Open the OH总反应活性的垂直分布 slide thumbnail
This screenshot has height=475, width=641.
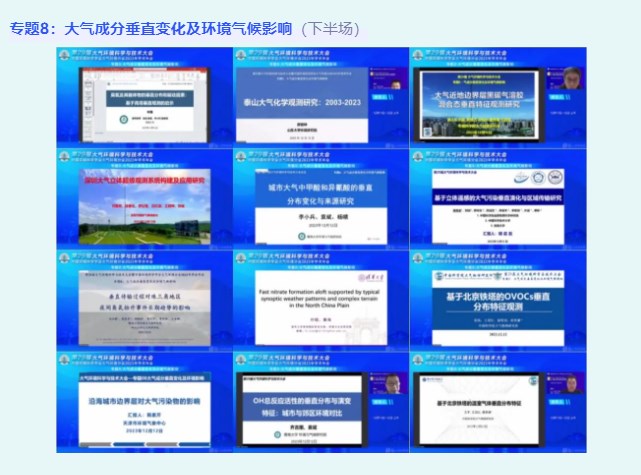(320, 402)
